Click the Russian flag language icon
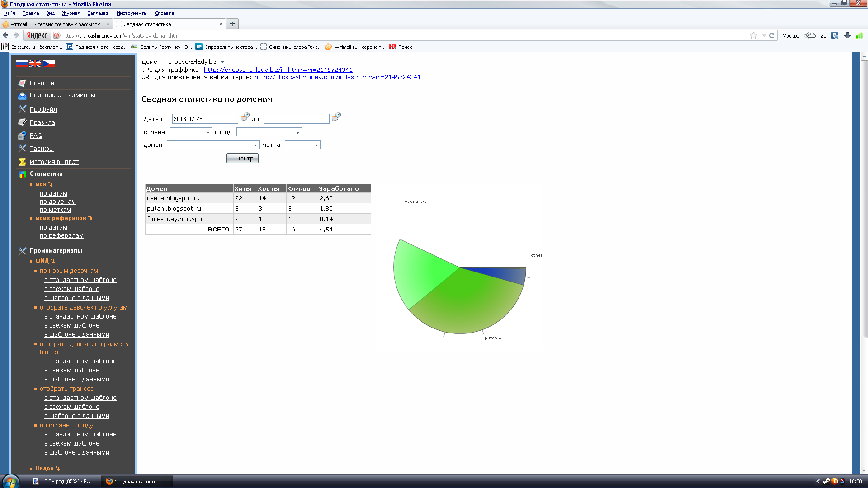The image size is (868, 488). [21, 64]
